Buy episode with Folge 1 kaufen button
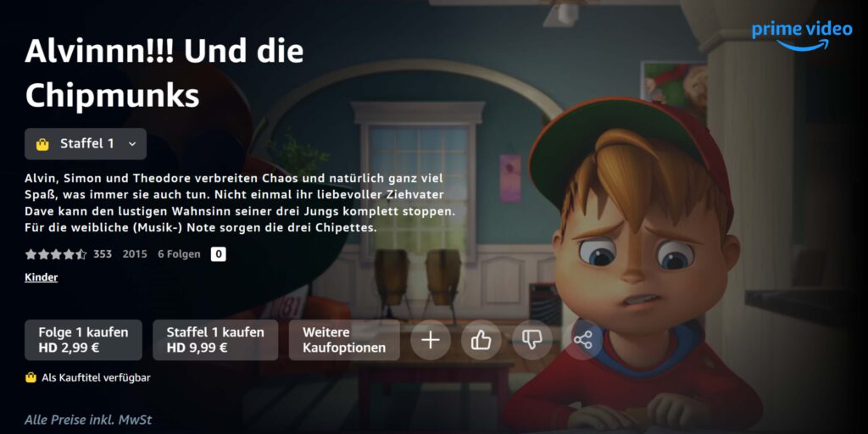 [x=84, y=340]
